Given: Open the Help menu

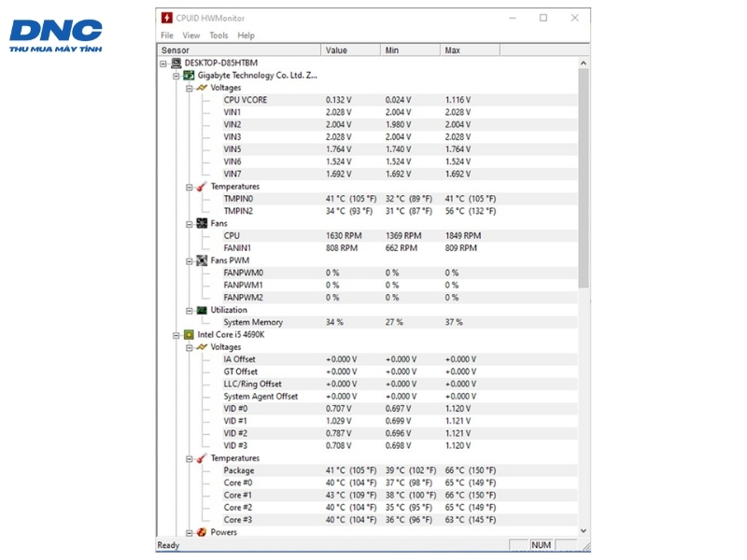Looking at the screenshot, I should [246, 35].
